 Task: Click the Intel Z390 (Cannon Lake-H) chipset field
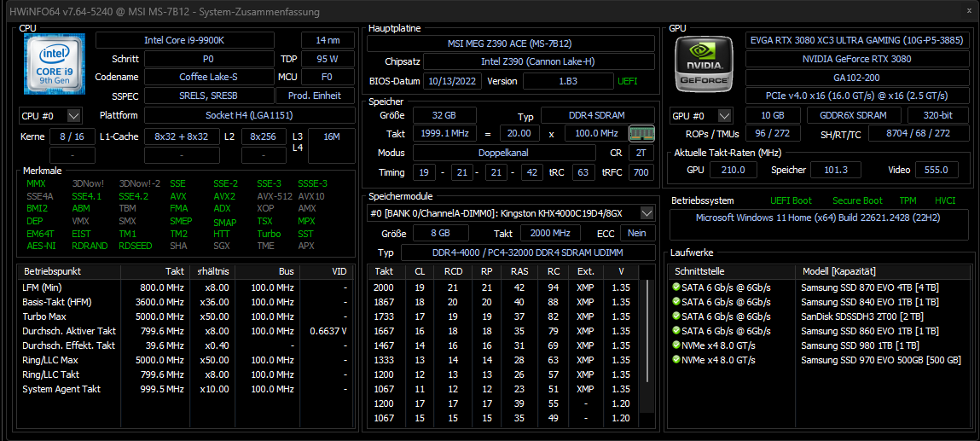tap(539, 61)
